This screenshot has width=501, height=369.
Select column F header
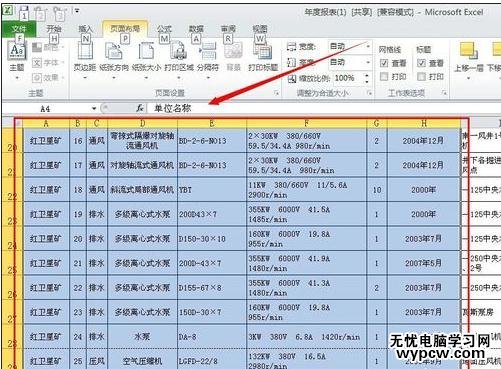click(306, 124)
